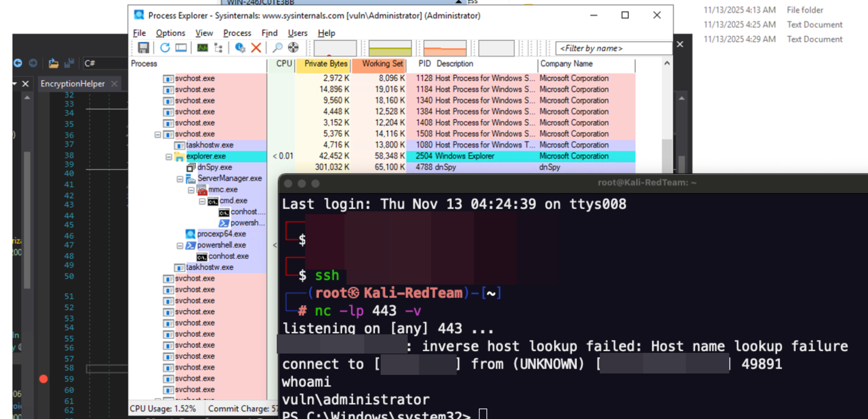
Task: Open the Help menu
Action: 327,33
